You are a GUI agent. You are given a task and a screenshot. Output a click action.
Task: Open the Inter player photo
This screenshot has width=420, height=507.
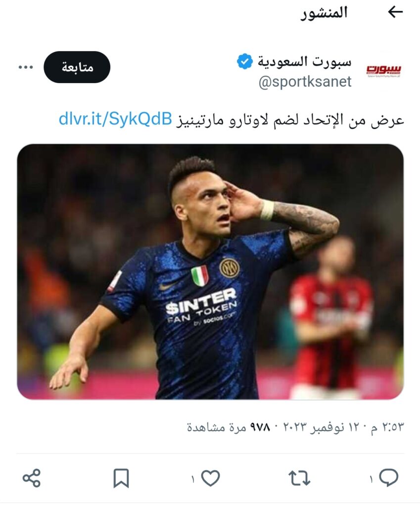tap(210, 272)
